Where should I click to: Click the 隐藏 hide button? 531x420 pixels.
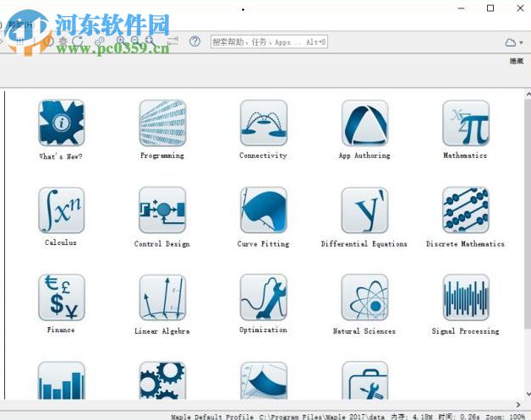517,61
